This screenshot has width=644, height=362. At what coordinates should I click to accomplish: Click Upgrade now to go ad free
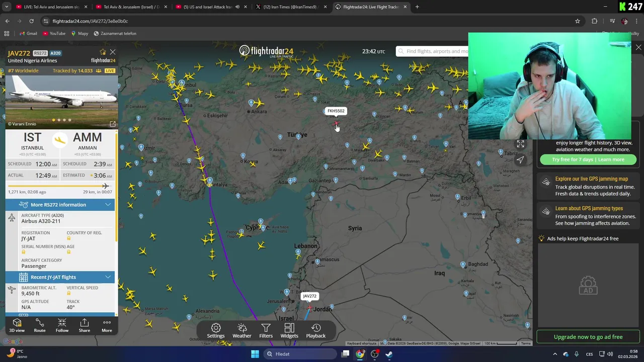588,337
